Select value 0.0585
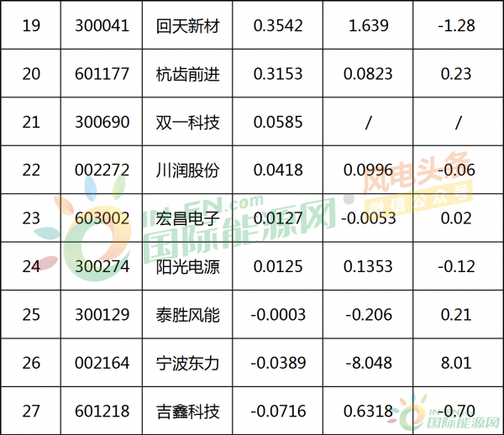This screenshot has width=504, height=435. point(278,122)
